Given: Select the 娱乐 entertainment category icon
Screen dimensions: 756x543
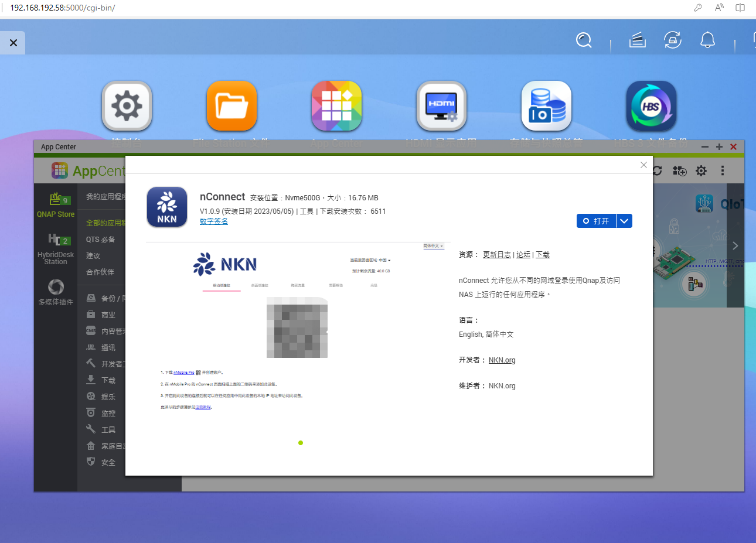Looking at the screenshot, I should tap(91, 396).
